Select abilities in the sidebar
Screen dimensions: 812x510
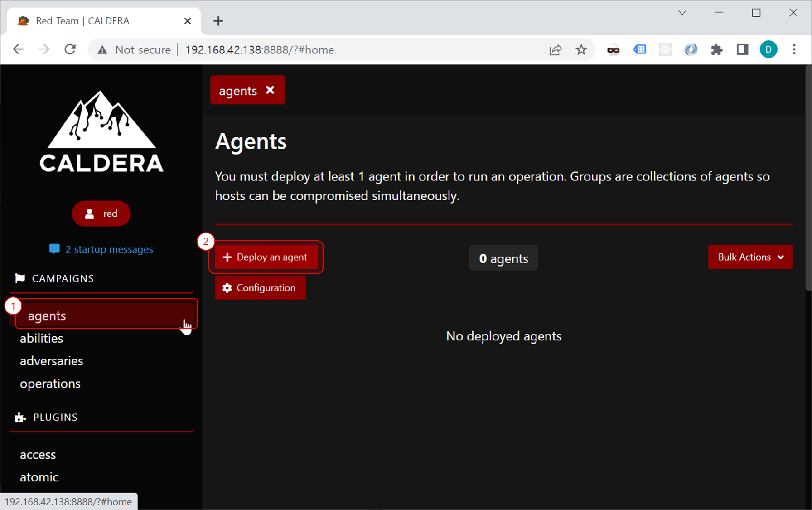(41, 338)
